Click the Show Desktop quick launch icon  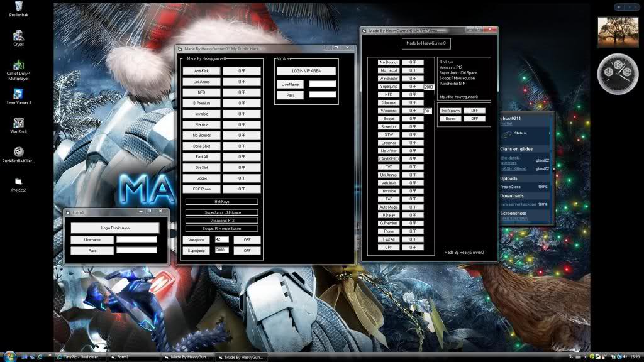(x=25, y=357)
